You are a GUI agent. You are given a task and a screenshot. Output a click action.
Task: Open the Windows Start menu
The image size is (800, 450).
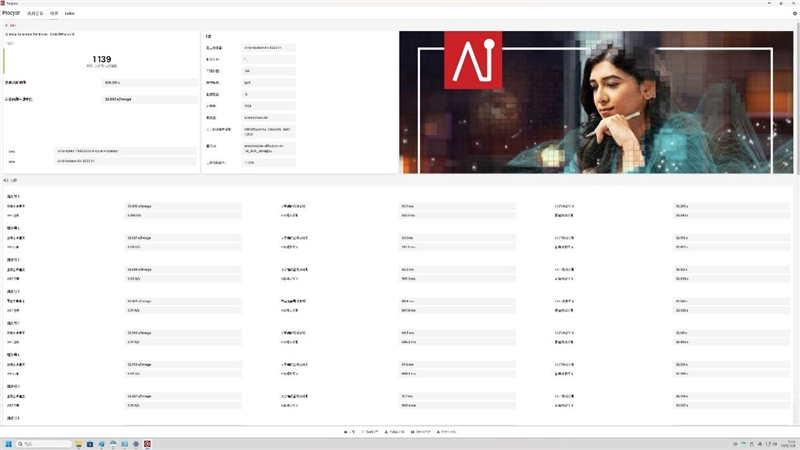[9, 443]
